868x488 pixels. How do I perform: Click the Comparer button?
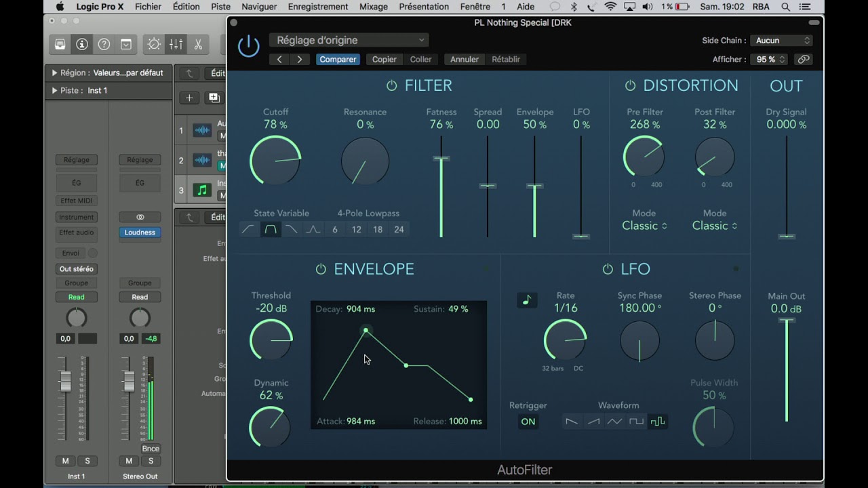338,60
